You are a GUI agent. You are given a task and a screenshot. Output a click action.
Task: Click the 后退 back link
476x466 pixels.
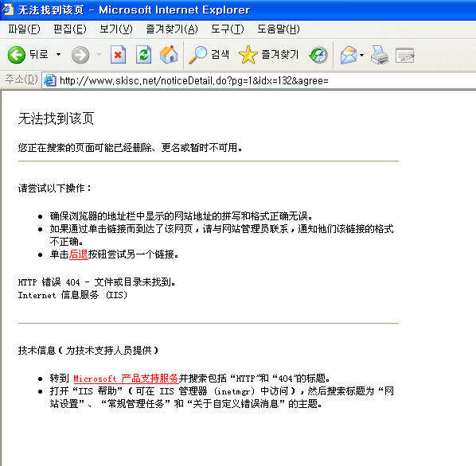tap(78, 254)
